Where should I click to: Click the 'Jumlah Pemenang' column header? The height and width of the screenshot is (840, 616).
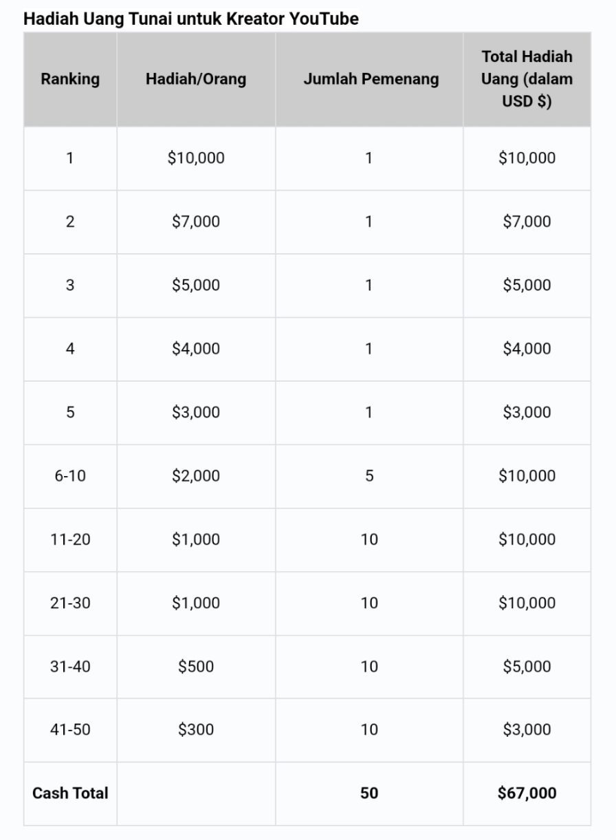point(371,79)
